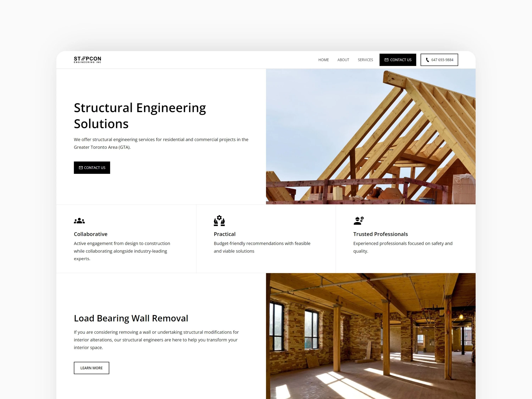Click the Load Bearing Wall Removal heading
Image resolution: width=532 pixels, height=399 pixels.
point(131,318)
